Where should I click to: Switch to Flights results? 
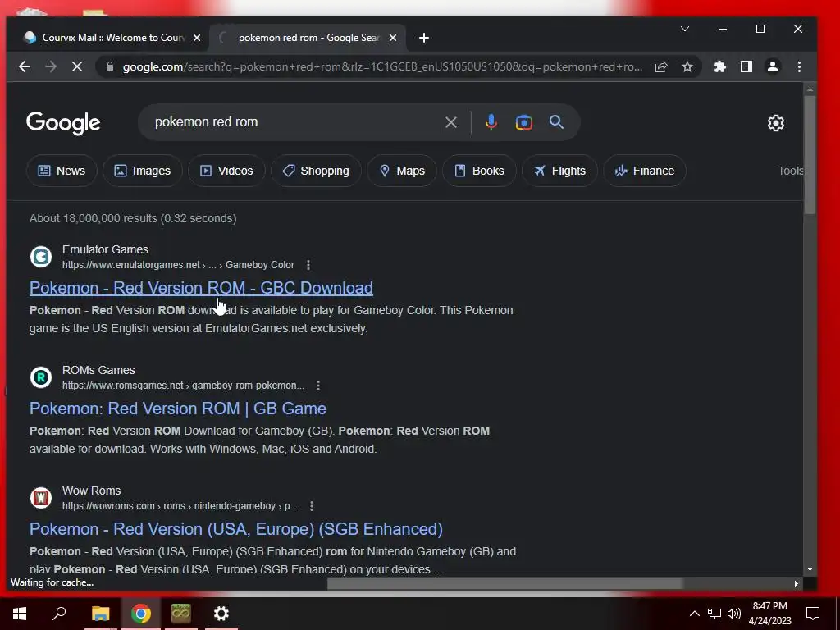pos(559,171)
